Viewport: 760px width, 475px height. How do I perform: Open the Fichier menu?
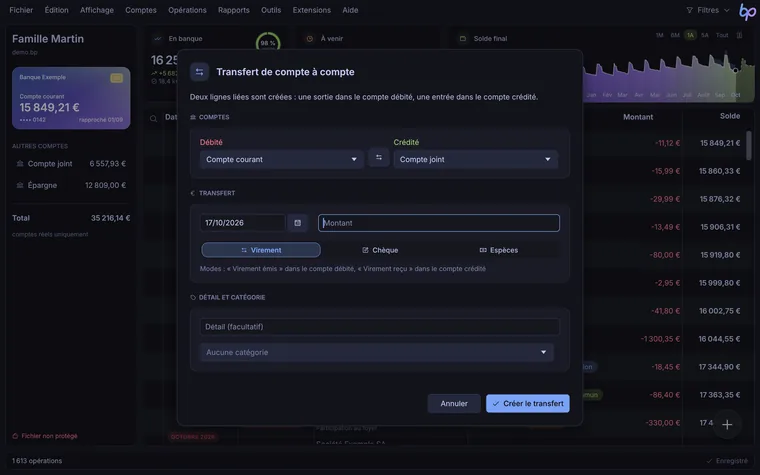[21, 10]
